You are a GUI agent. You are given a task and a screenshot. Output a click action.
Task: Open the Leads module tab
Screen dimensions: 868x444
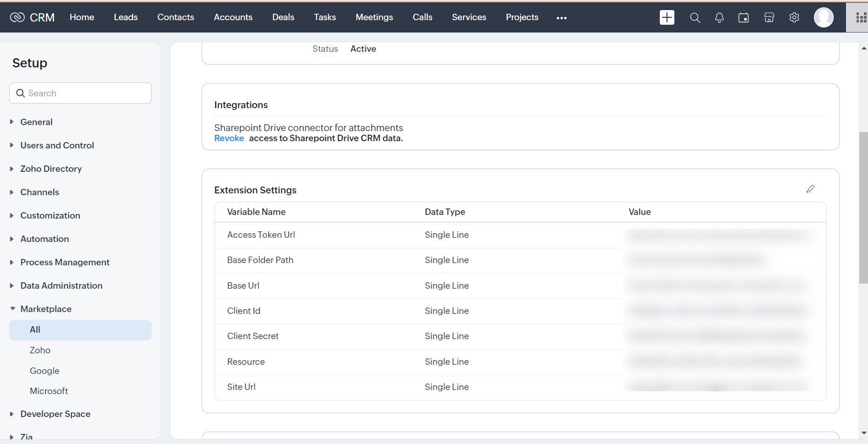tap(126, 17)
